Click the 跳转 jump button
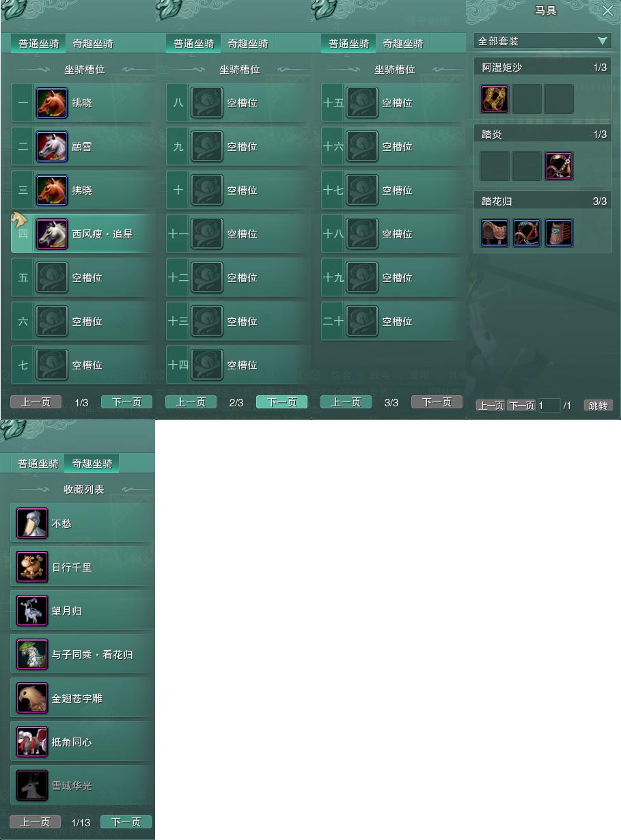621x840 pixels. (598, 406)
